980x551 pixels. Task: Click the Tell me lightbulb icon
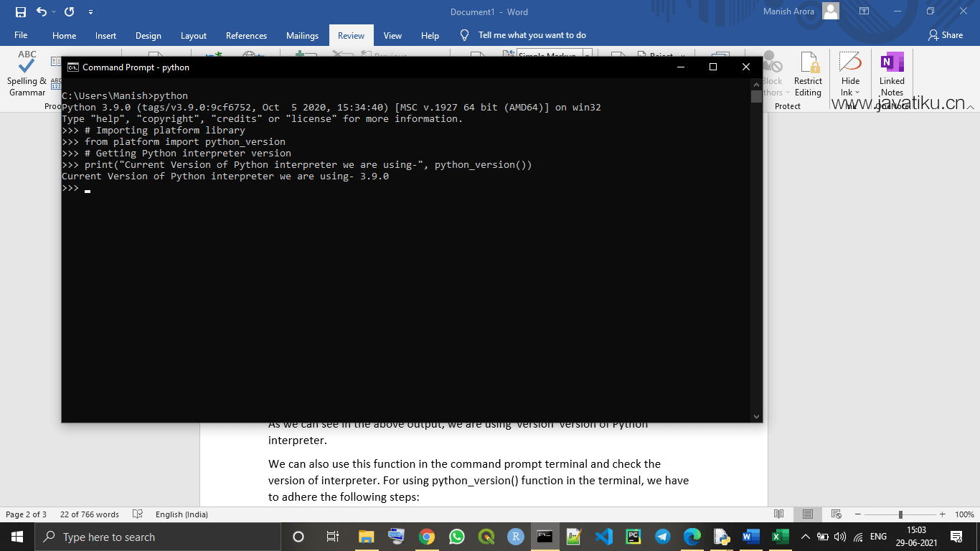464,35
